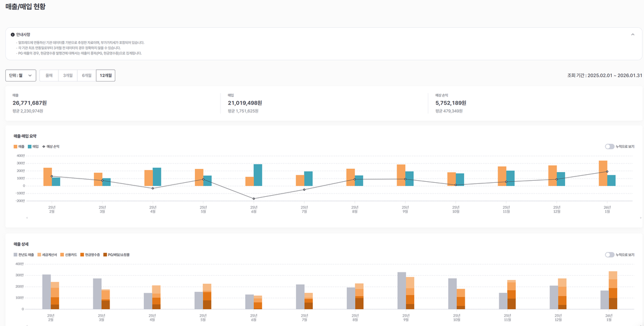
Task: Enable 누적으로 보기 in 매출-매입 요약 chart
Action: [610, 146]
